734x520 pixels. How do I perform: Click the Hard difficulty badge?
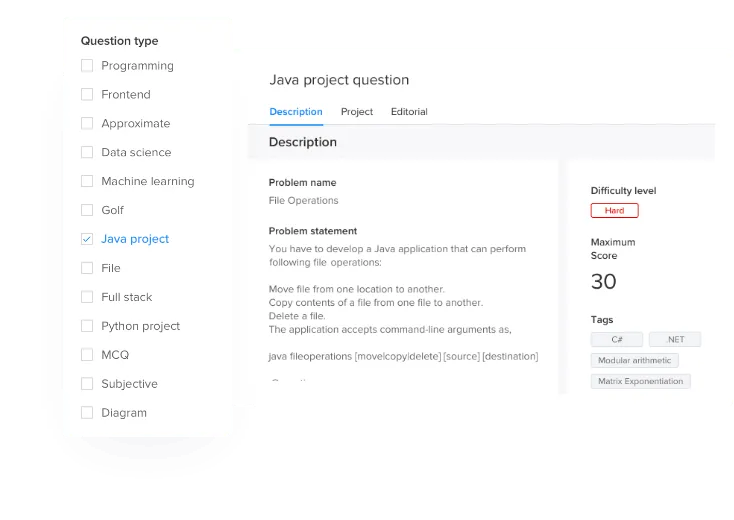pyautogui.click(x=615, y=211)
